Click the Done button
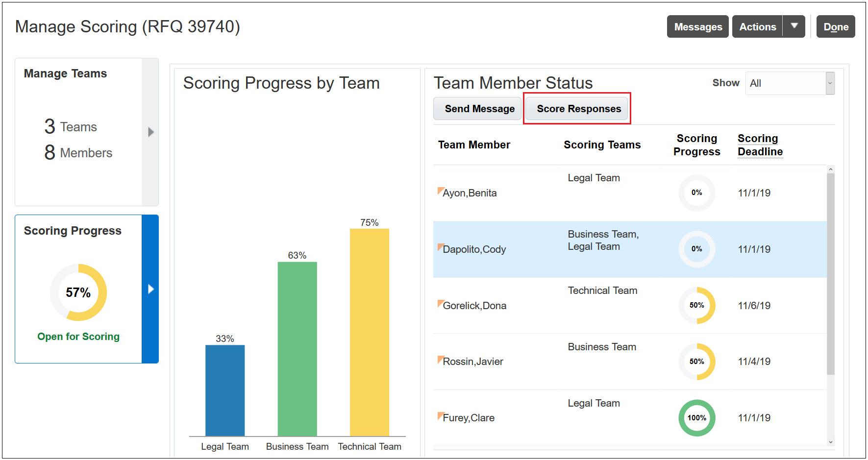 (835, 26)
